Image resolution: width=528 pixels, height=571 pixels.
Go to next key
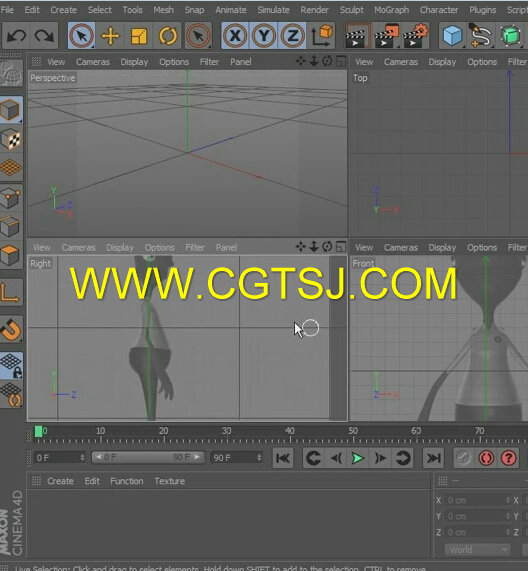pos(403,458)
